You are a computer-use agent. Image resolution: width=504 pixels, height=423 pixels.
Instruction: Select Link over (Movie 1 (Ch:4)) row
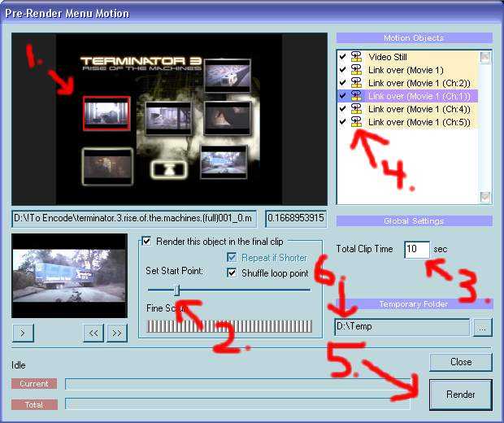click(407, 109)
